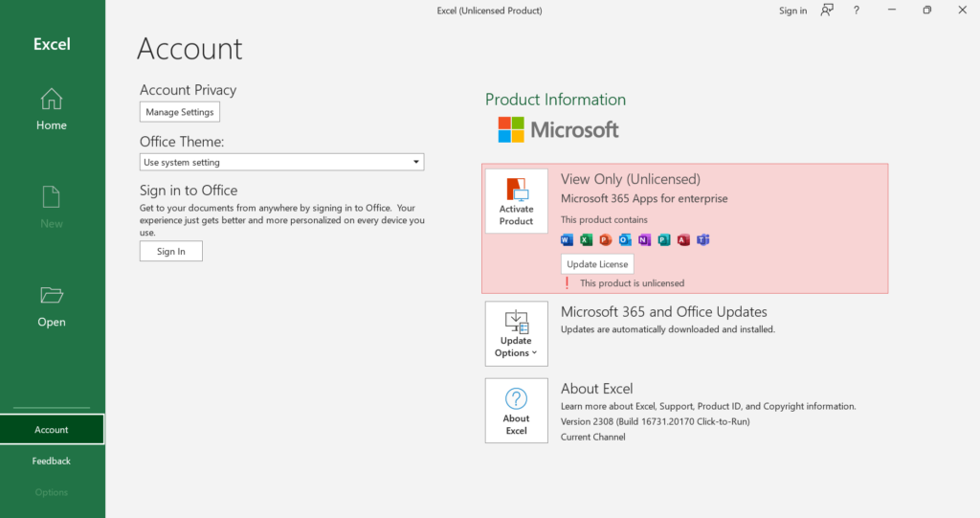This screenshot has width=980, height=518.
Task: Open the help question mark icon
Action: [x=857, y=10]
